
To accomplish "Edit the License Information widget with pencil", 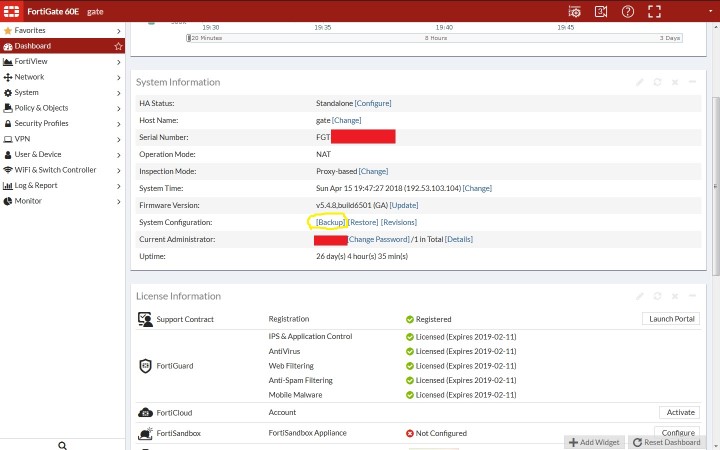I will (640, 296).
